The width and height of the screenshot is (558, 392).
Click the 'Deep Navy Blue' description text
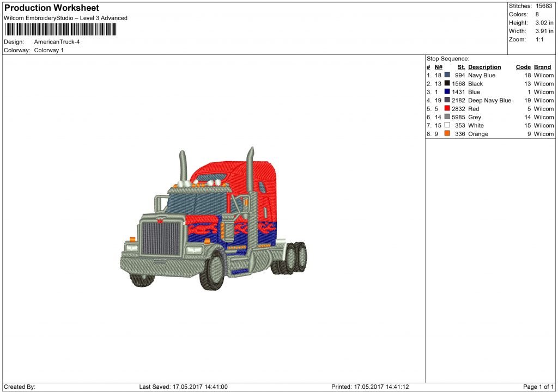pos(490,101)
